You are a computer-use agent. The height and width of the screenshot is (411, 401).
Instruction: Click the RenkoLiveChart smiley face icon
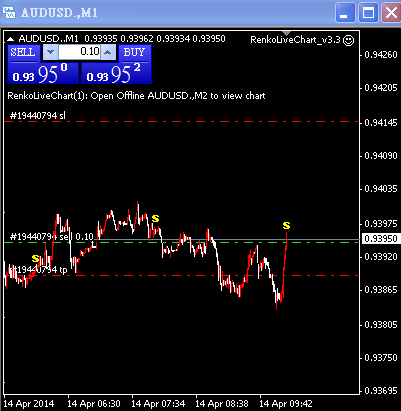(x=348, y=40)
